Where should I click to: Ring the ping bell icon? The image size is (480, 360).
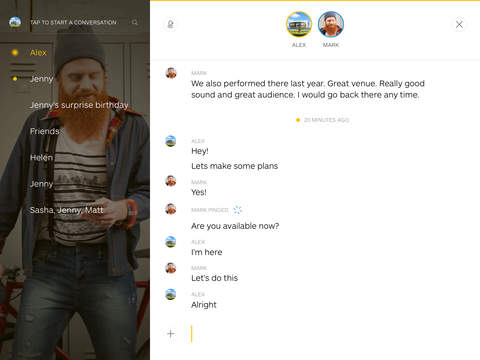pos(170,24)
